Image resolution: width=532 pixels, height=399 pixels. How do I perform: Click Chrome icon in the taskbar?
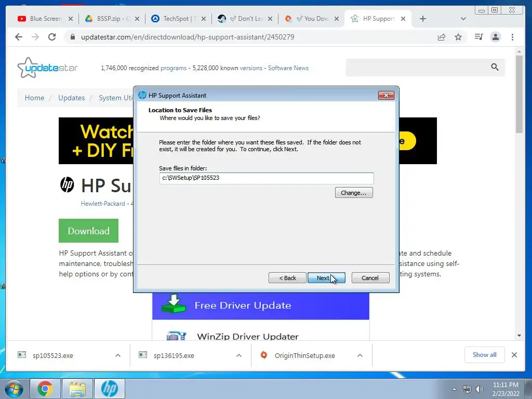coord(45,389)
